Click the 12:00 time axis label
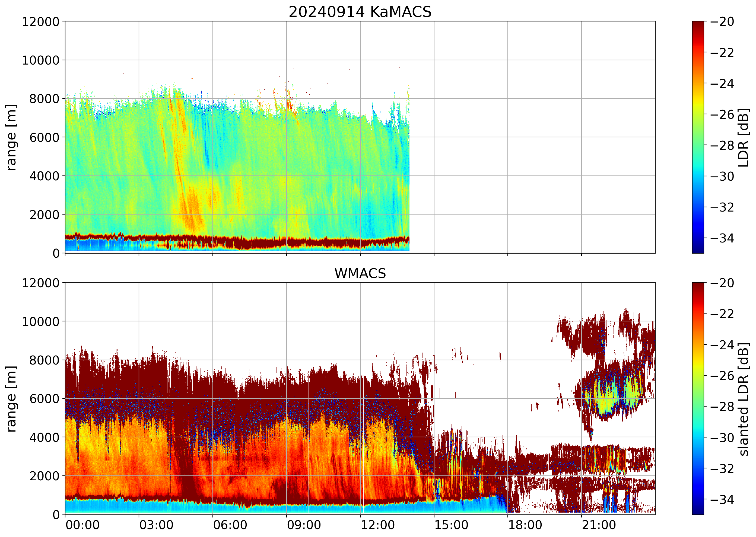 (377, 525)
